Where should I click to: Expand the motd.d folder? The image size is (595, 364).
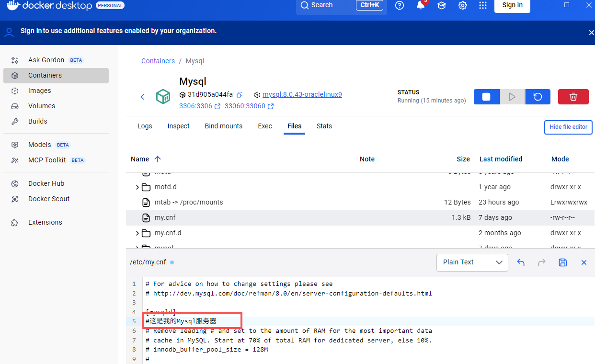click(x=137, y=187)
